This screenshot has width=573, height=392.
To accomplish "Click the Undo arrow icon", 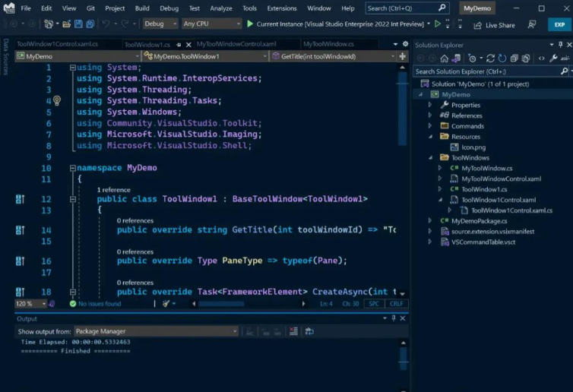I will (106, 24).
